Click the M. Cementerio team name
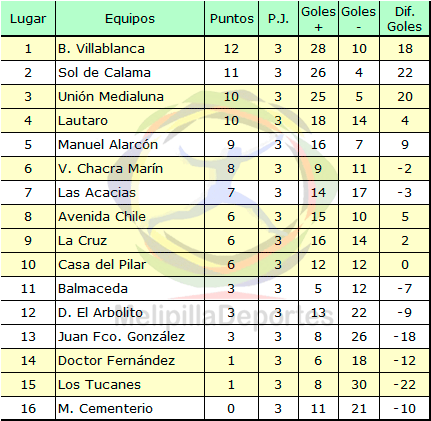 point(105,409)
